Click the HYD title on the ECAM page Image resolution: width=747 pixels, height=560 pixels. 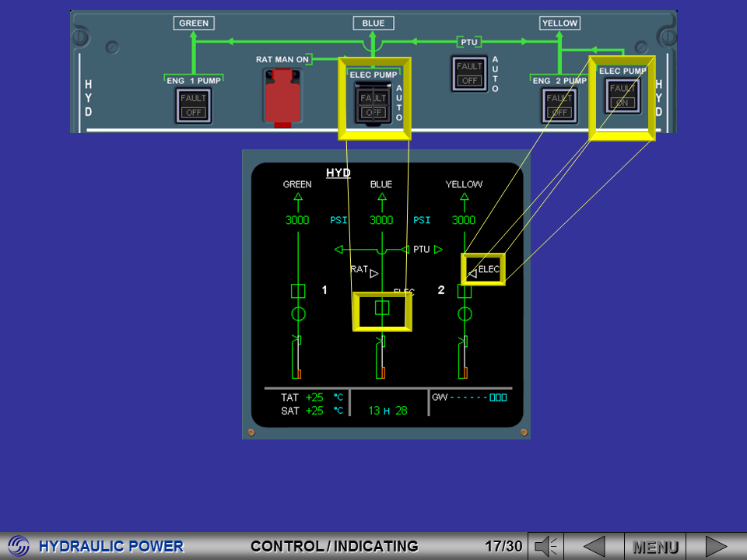pos(338,173)
